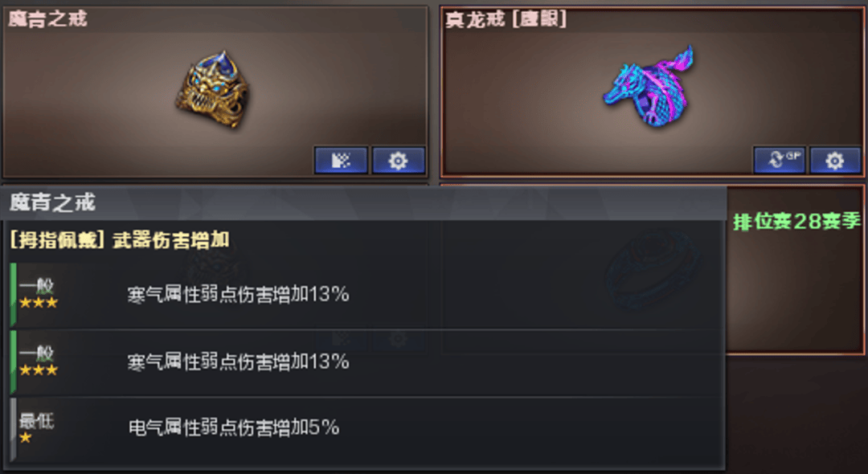Click dimmed gear icon behind the tooltip

[x=399, y=339]
